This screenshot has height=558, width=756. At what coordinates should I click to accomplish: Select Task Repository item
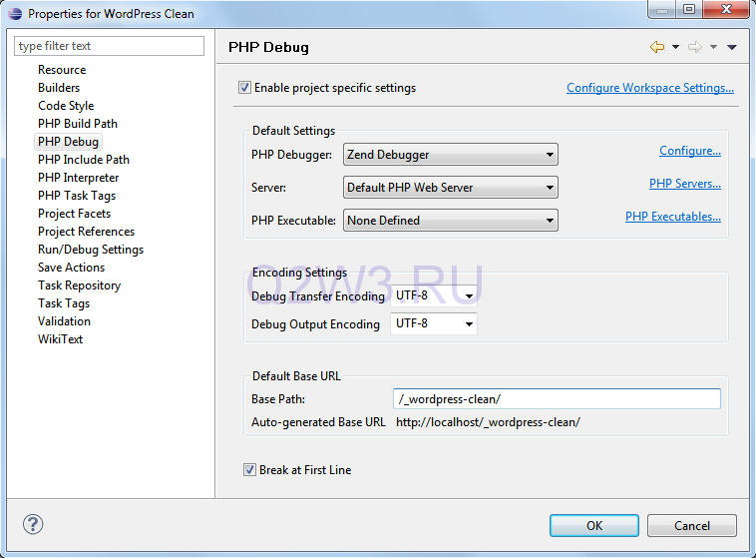pyautogui.click(x=79, y=285)
